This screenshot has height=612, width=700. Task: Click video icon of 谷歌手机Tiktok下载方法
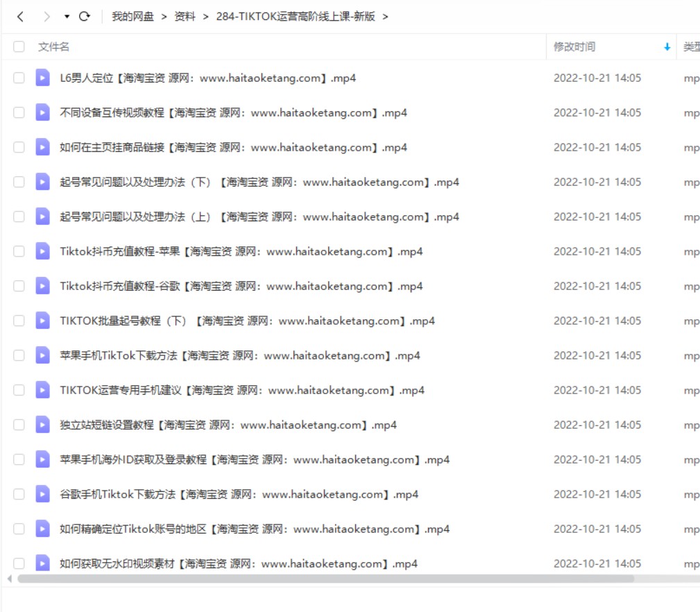coord(42,494)
